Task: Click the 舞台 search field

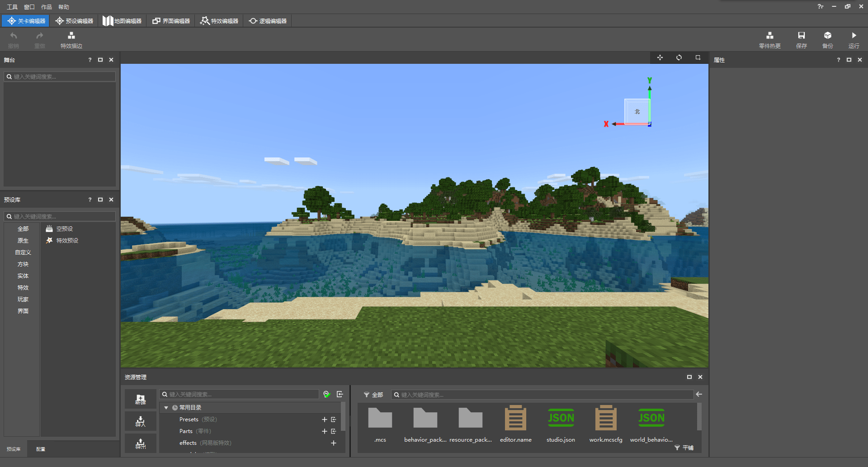Action: click(60, 77)
